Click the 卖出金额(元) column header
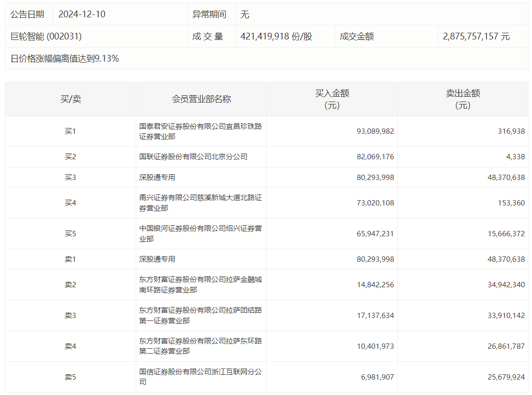 463,99
